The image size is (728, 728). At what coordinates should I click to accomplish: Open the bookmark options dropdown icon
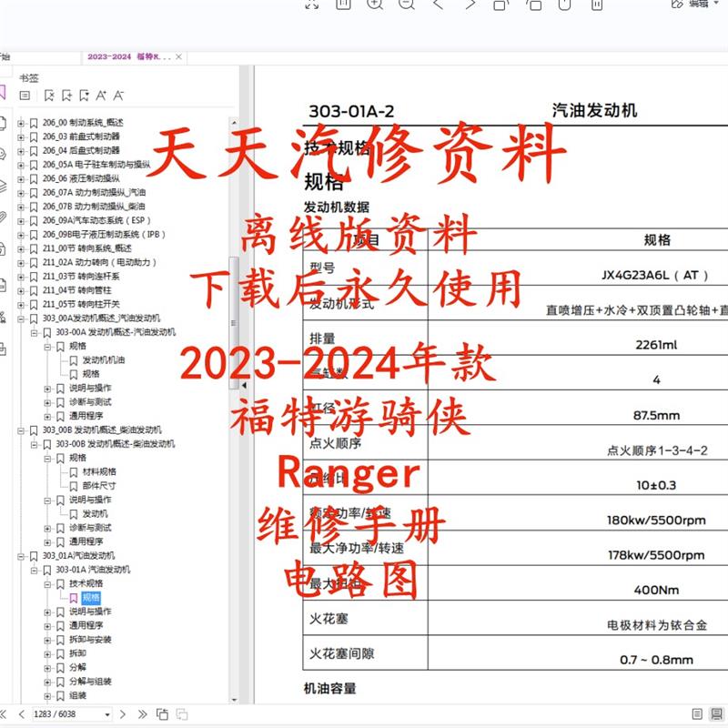coord(84,96)
